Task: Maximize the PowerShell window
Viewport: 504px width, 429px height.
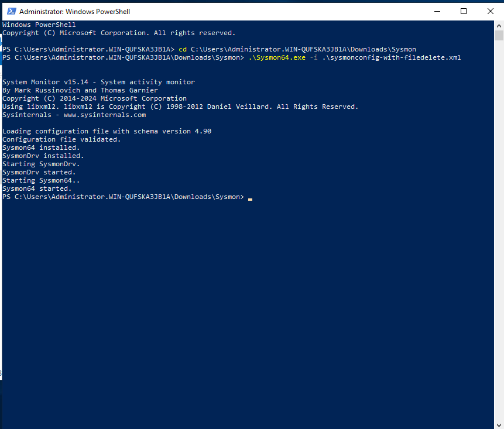Action: pos(464,12)
